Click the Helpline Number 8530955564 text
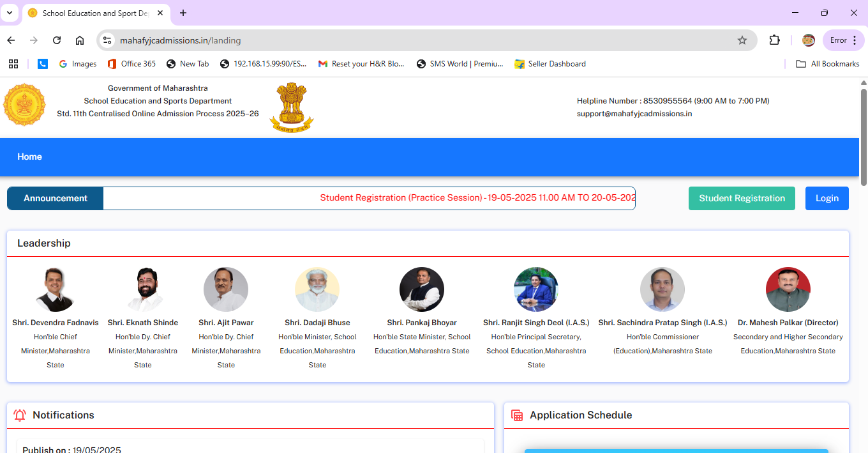The width and height of the screenshot is (868, 453). pos(673,101)
